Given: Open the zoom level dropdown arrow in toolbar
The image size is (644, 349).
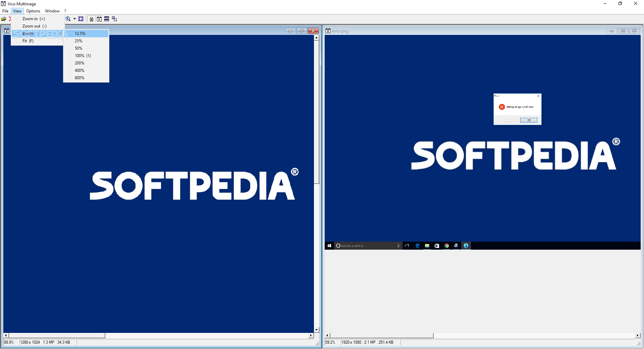Looking at the screenshot, I should point(74,19).
